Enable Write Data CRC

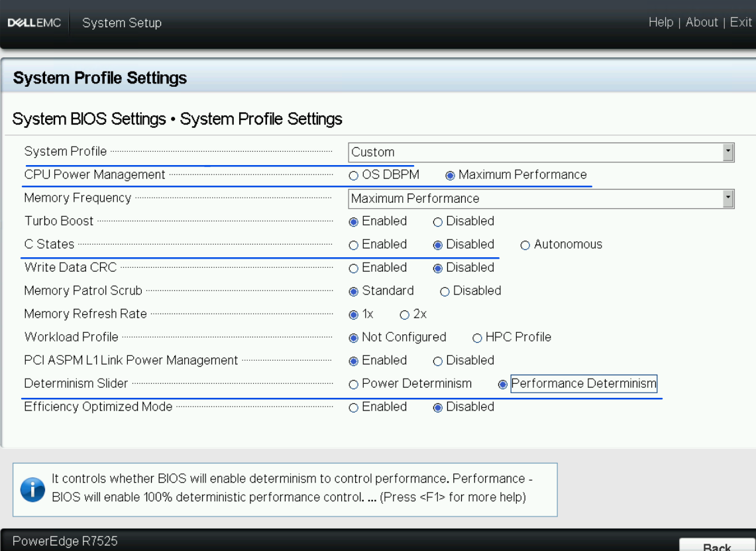pos(353,268)
